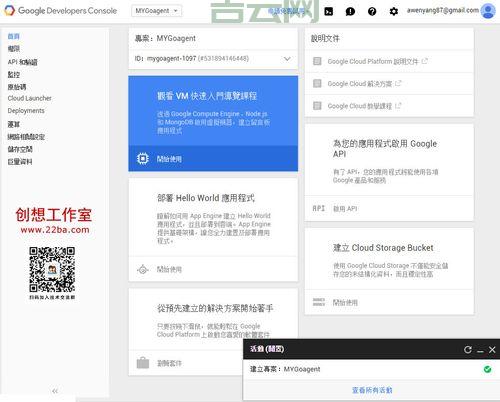Open 網路相關設定 in the sidebar
The height and width of the screenshot is (402, 500).
click(x=26, y=137)
